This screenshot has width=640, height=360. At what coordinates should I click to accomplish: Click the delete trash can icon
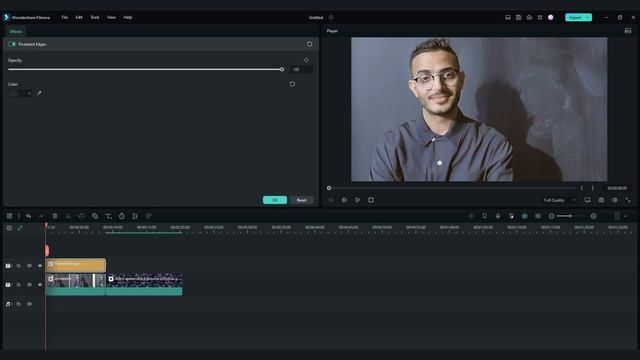coord(55,216)
